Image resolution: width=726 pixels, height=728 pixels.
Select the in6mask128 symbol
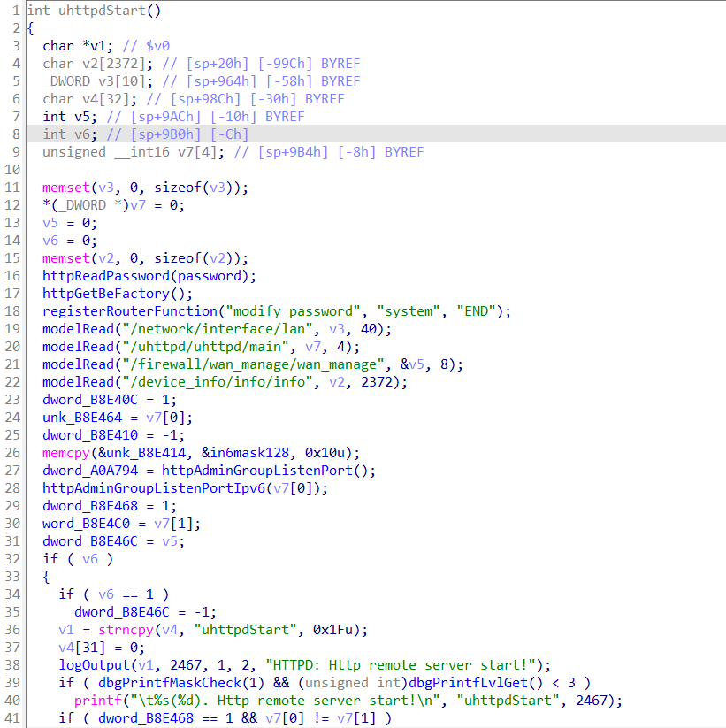(249, 453)
